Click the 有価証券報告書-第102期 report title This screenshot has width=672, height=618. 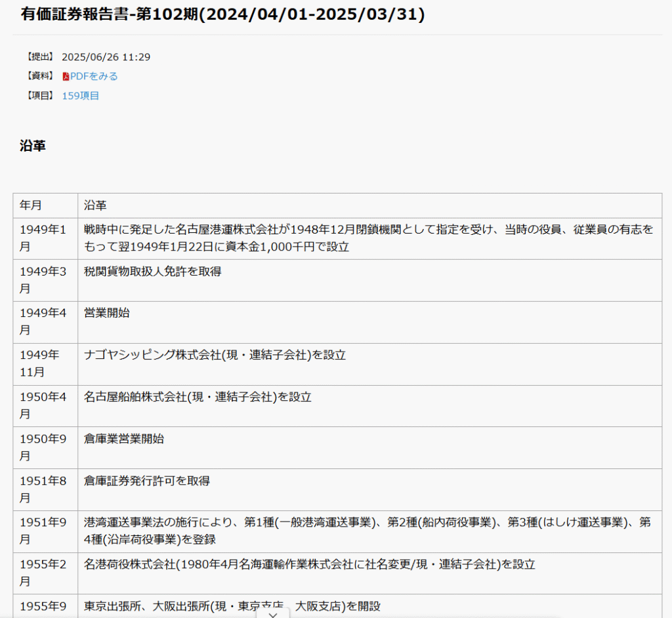coord(222,14)
